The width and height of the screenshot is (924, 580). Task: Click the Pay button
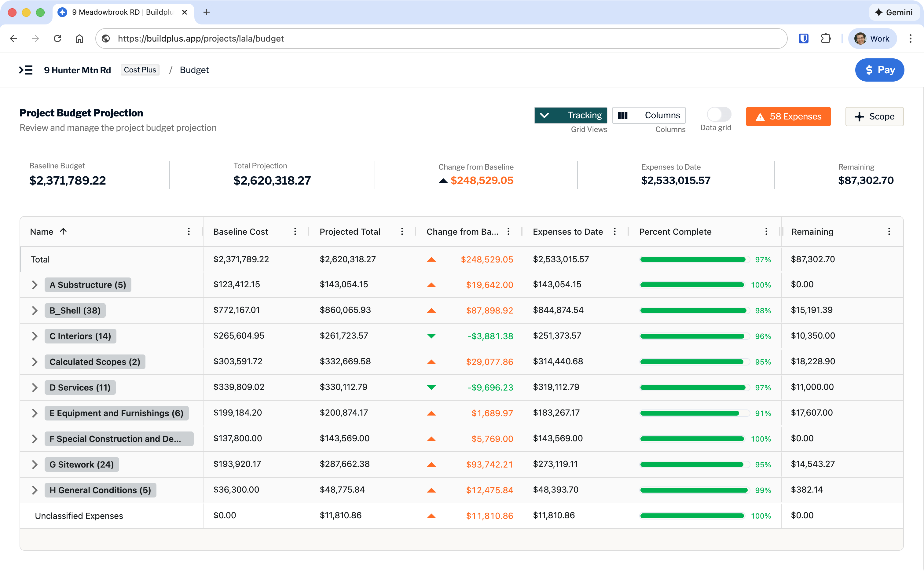point(879,70)
